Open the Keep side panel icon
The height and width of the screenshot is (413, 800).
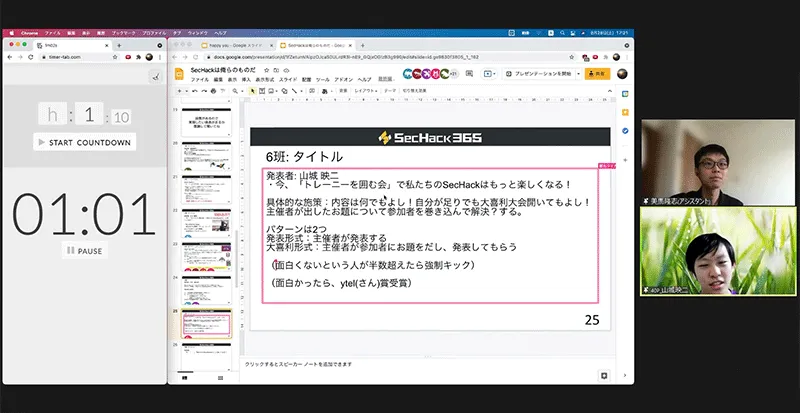[x=625, y=112]
